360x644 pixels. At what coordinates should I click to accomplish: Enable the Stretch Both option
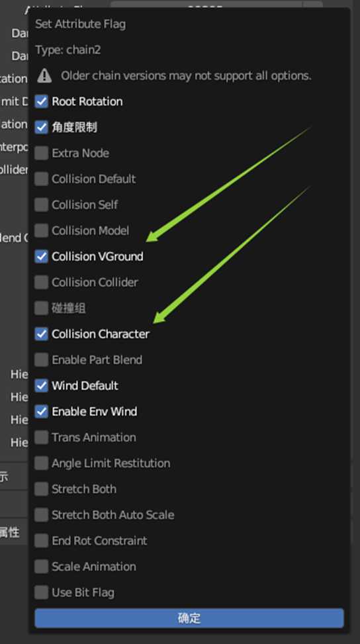point(42,489)
